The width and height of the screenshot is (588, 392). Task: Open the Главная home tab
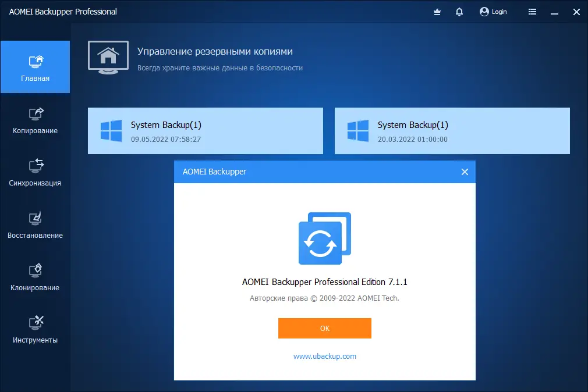(36, 67)
